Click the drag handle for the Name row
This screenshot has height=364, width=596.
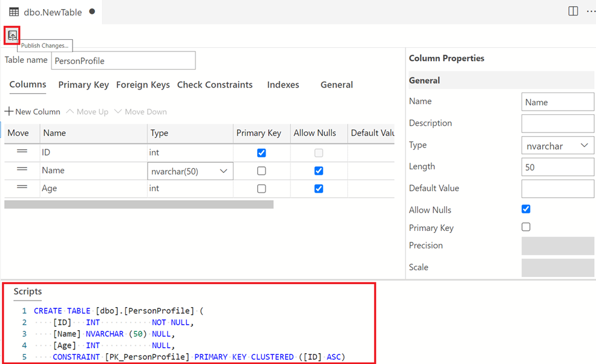tap(22, 171)
